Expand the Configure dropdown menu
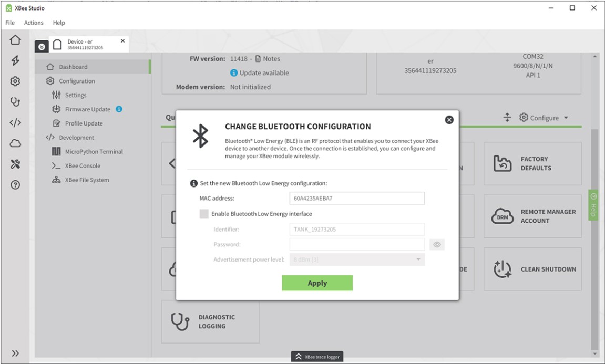 tap(544, 118)
